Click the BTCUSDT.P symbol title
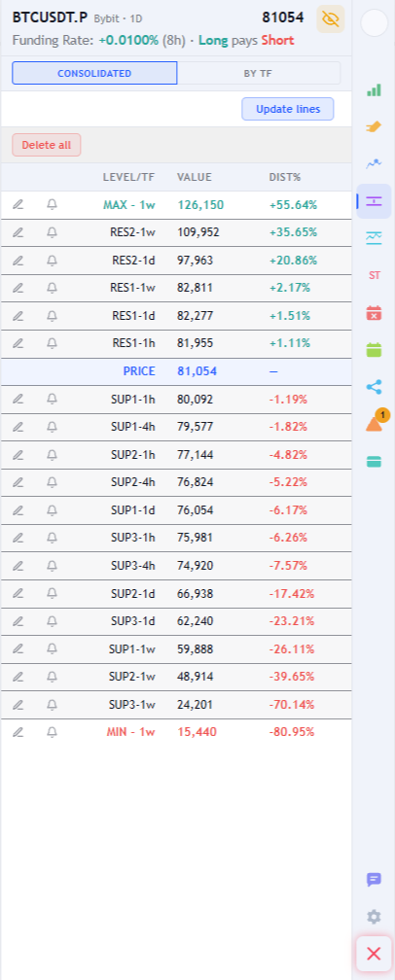The height and width of the screenshot is (980, 395). (x=50, y=17)
